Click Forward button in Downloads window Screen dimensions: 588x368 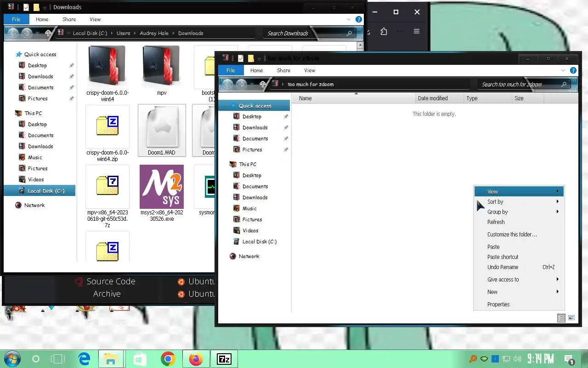tap(27, 33)
